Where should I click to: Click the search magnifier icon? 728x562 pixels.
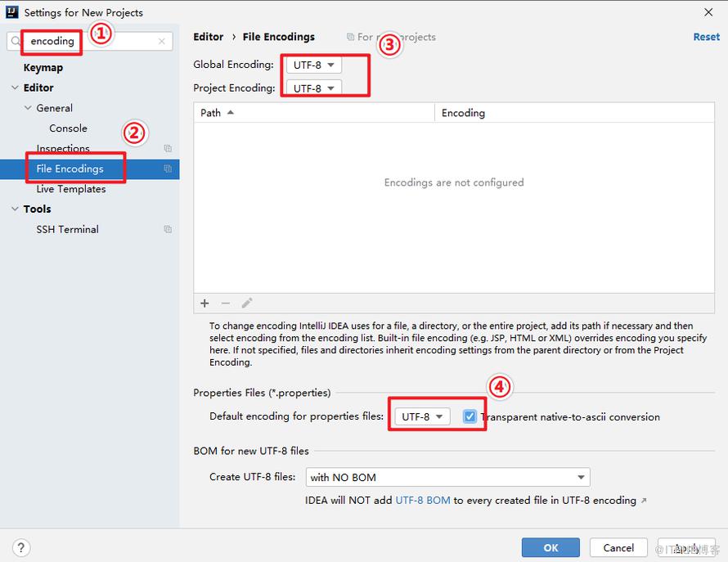[x=16, y=42]
